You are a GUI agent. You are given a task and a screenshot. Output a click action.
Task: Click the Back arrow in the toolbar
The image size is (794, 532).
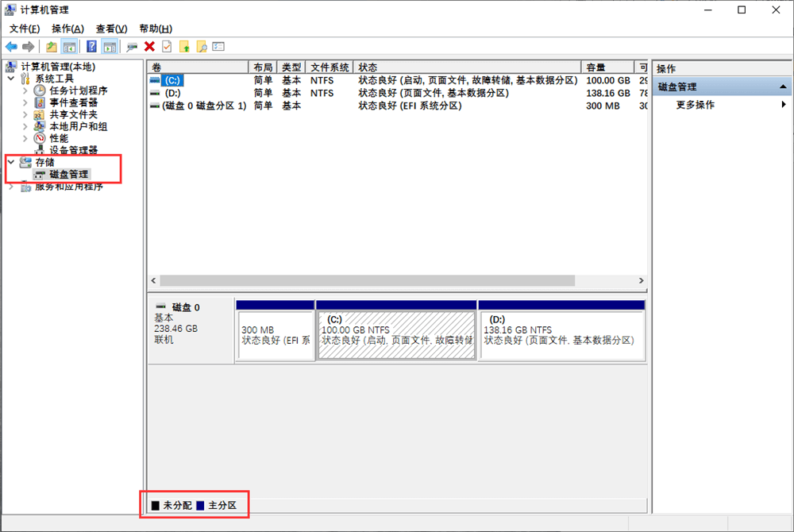pos(11,47)
